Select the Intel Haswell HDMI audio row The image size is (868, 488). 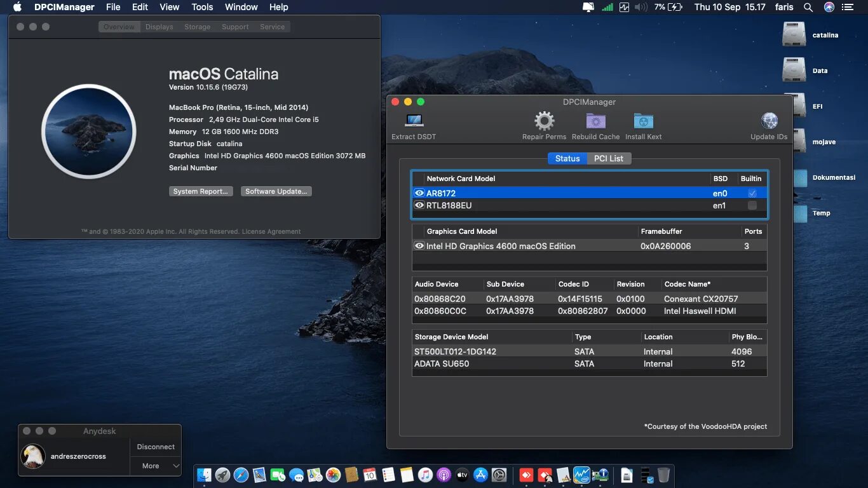(x=589, y=311)
